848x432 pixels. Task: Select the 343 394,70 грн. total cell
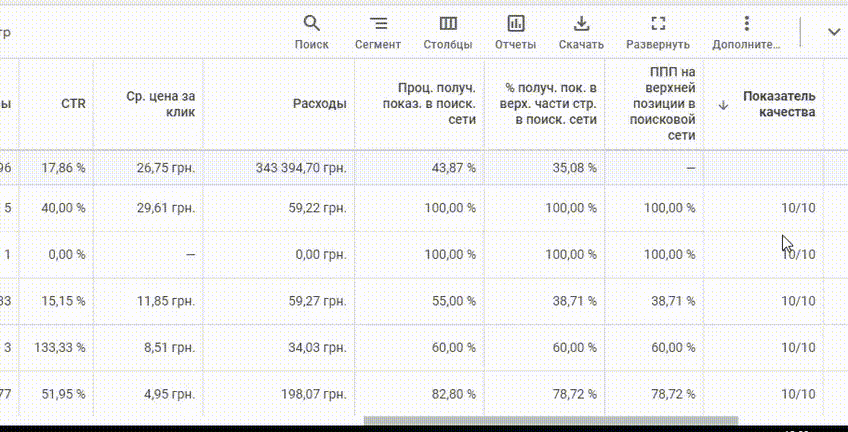click(301, 168)
